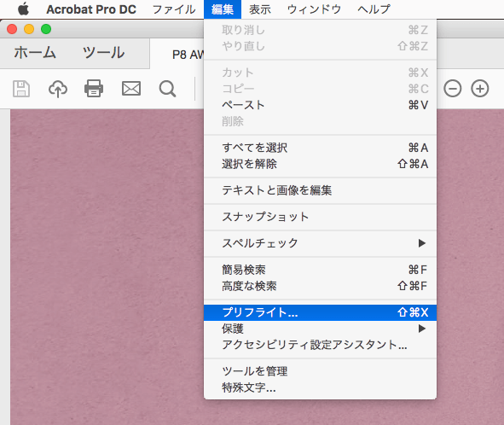Click the green fullscreen window button
This screenshot has width=504, height=425.
46,29
